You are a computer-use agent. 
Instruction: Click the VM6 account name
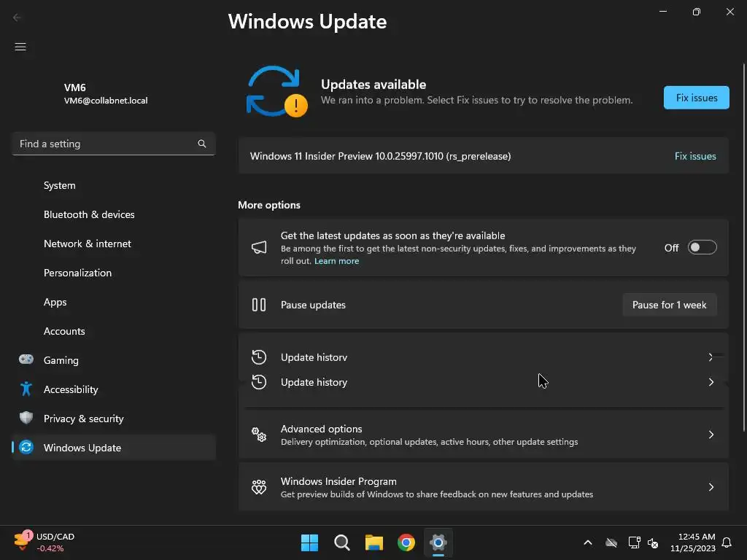pyautogui.click(x=75, y=87)
